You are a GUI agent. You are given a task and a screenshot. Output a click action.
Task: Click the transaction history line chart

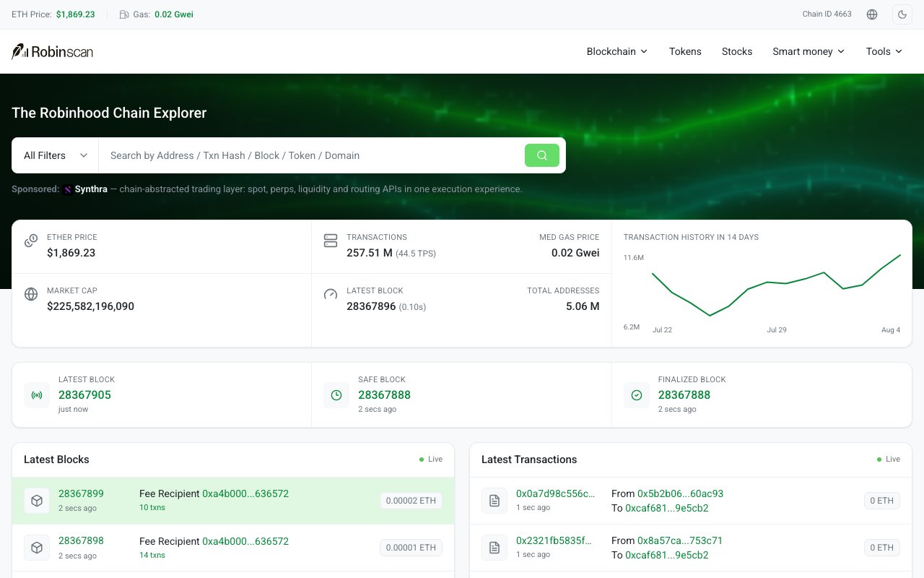pos(776,285)
